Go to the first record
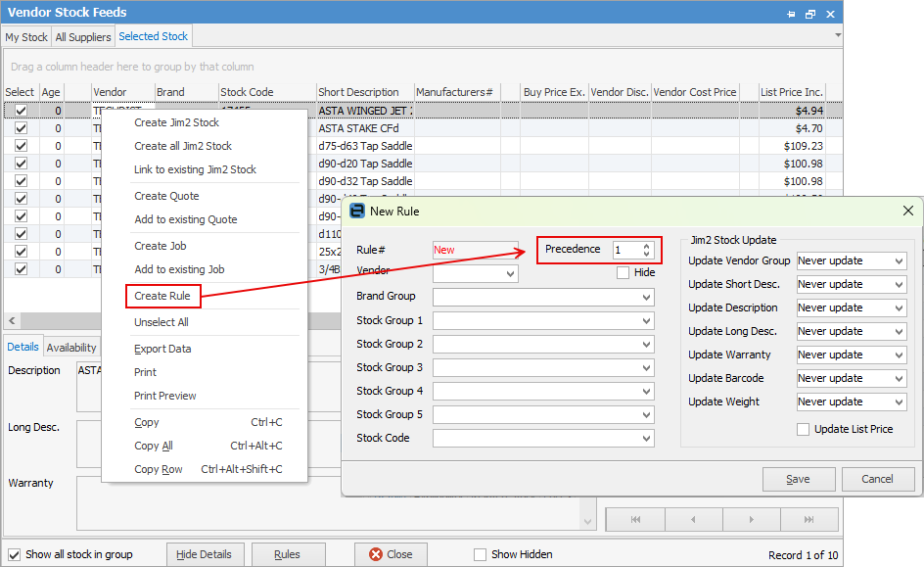The width and height of the screenshot is (924, 567). pyautogui.click(x=635, y=519)
